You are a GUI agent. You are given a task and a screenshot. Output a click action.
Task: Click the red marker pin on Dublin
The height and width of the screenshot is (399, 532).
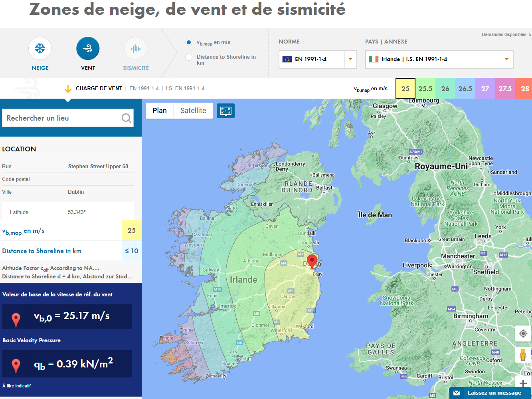pyautogui.click(x=312, y=260)
